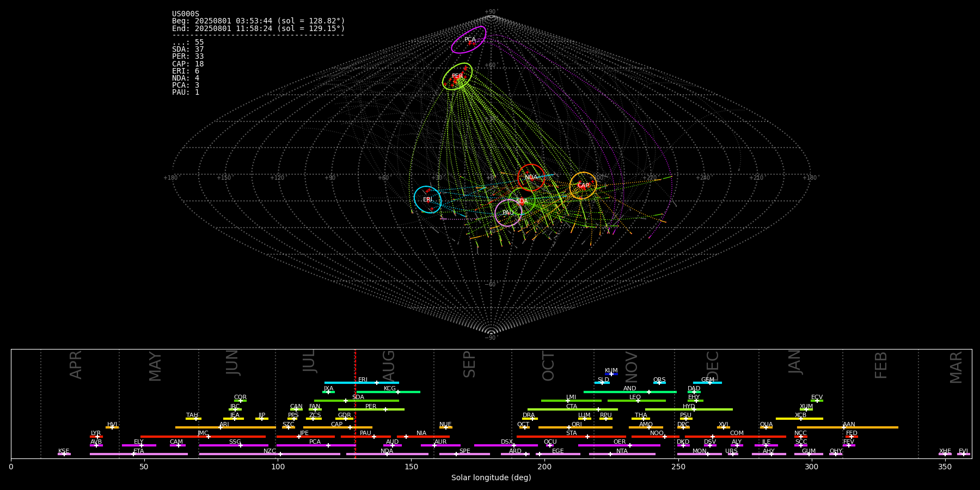Click the red dashed current solar longitude line
The width and height of the screenshot is (980, 490).
[355, 403]
